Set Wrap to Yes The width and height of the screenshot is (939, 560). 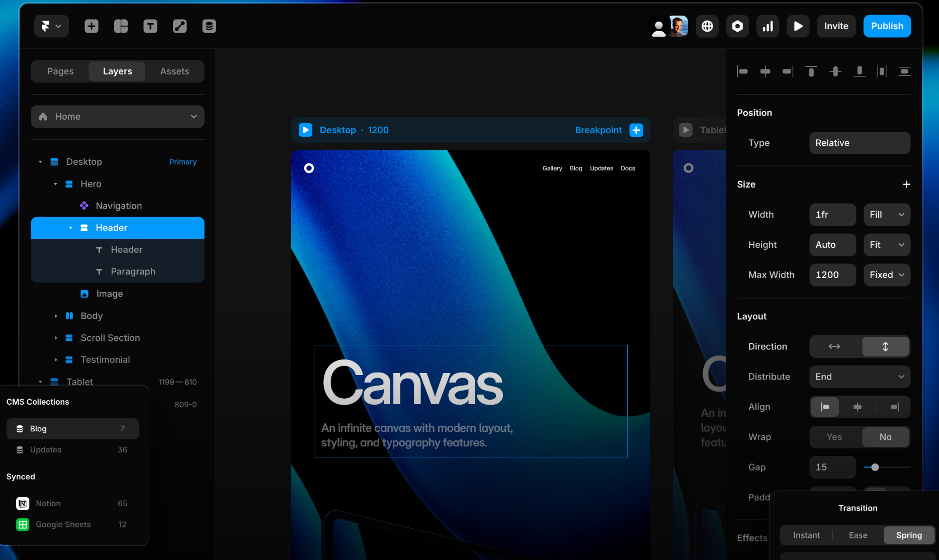point(833,437)
